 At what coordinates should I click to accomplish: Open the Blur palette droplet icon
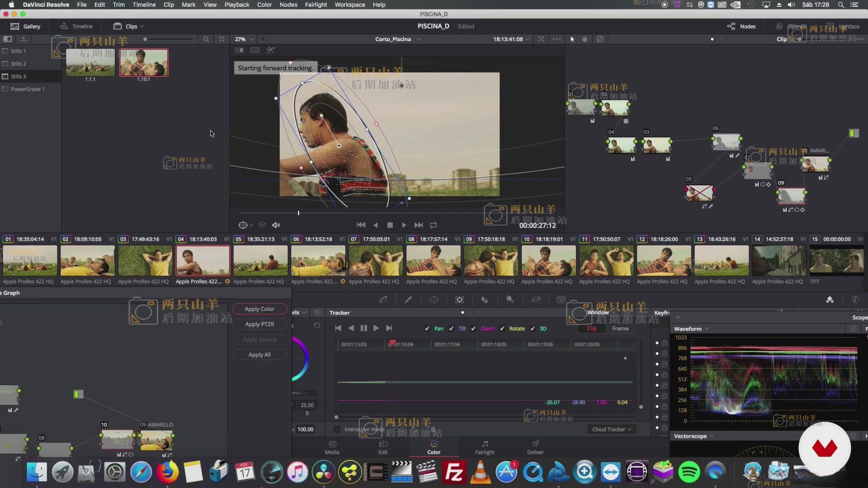485,300
